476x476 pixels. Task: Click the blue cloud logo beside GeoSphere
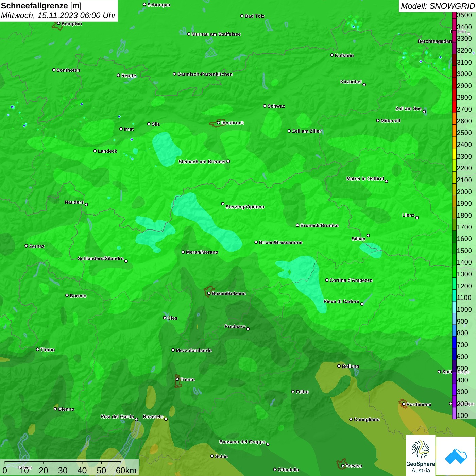click(x=456, y=456)
